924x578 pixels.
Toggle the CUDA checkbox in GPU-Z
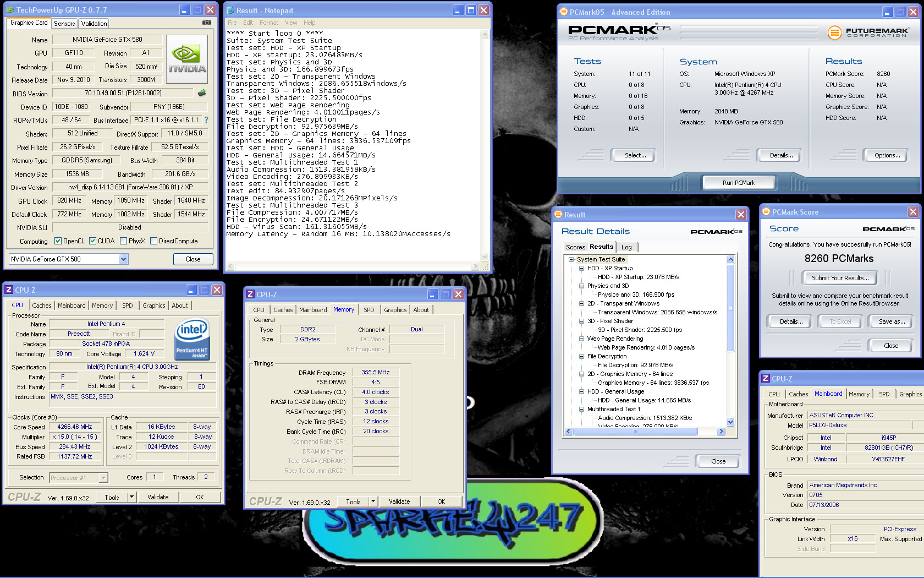coord(92,241)
